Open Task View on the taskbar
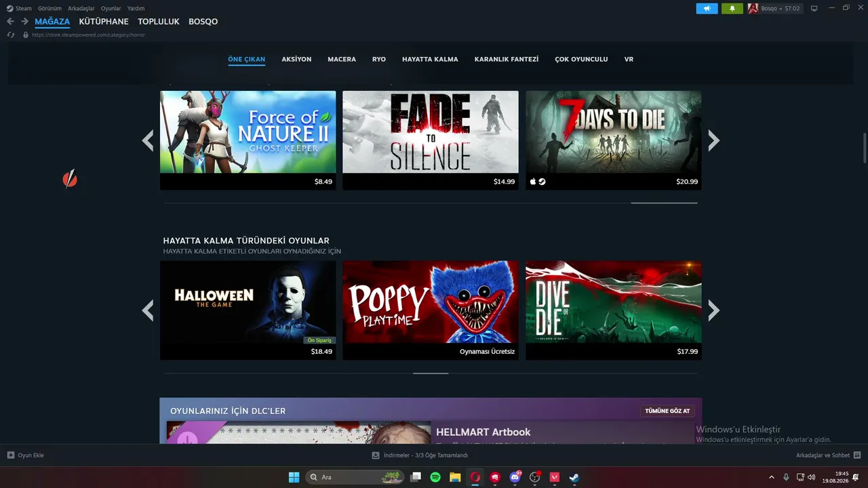The width and height of the screenshot is (868, 488). coord(416,477)
